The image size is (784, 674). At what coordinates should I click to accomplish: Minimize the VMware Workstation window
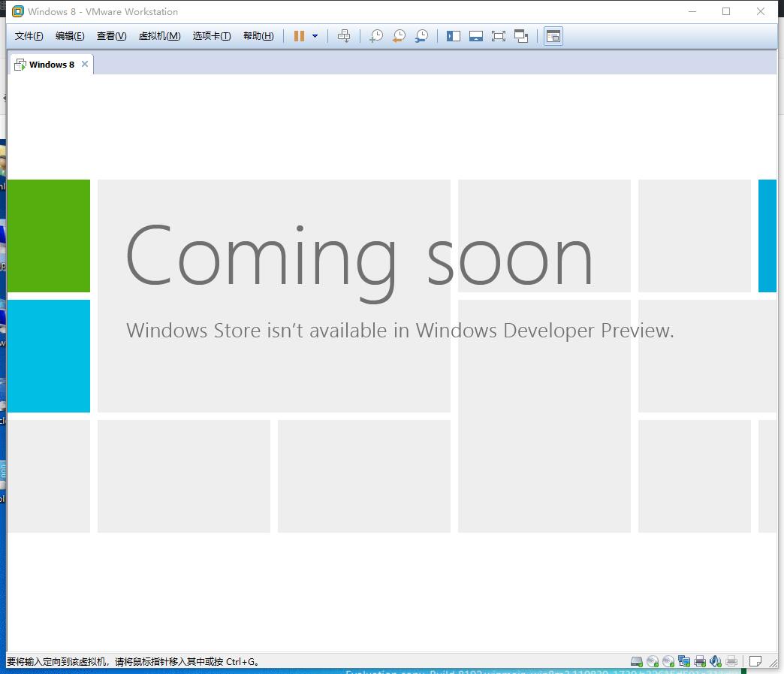click(x=692, y=11)
